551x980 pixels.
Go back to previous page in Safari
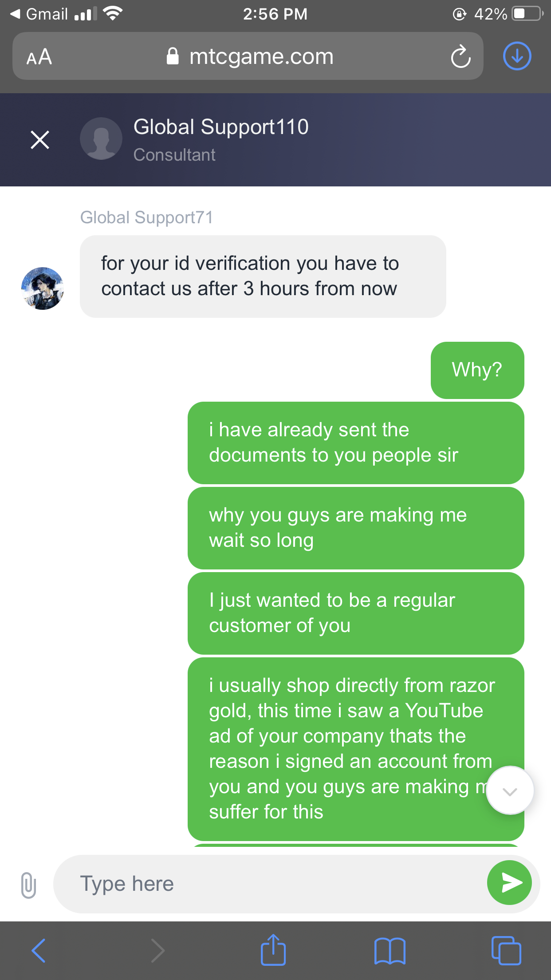pyautogui.click(x=39, y=951)
